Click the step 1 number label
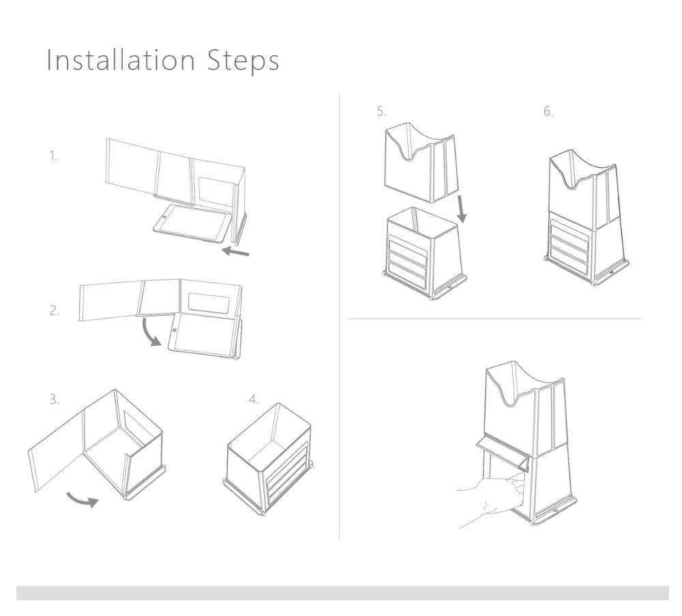This screenshot has height=616, width=682. (x=53, y=156)
